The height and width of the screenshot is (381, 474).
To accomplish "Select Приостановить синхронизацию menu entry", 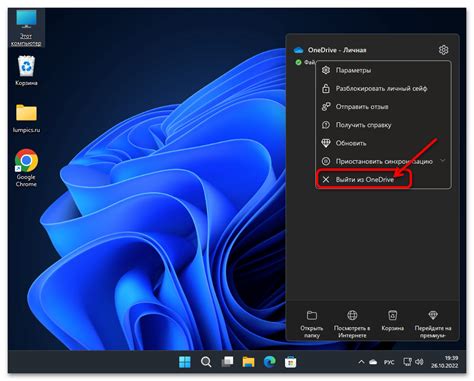I will (x=383, y=161).
